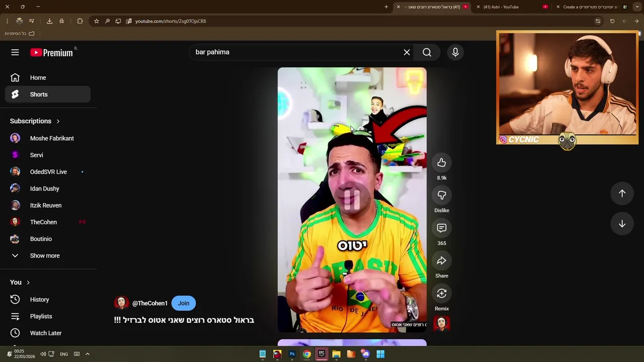Open Watch Later list
This screenshot has width=644, height=362.
pyautogui.click(x=48, y=333)
